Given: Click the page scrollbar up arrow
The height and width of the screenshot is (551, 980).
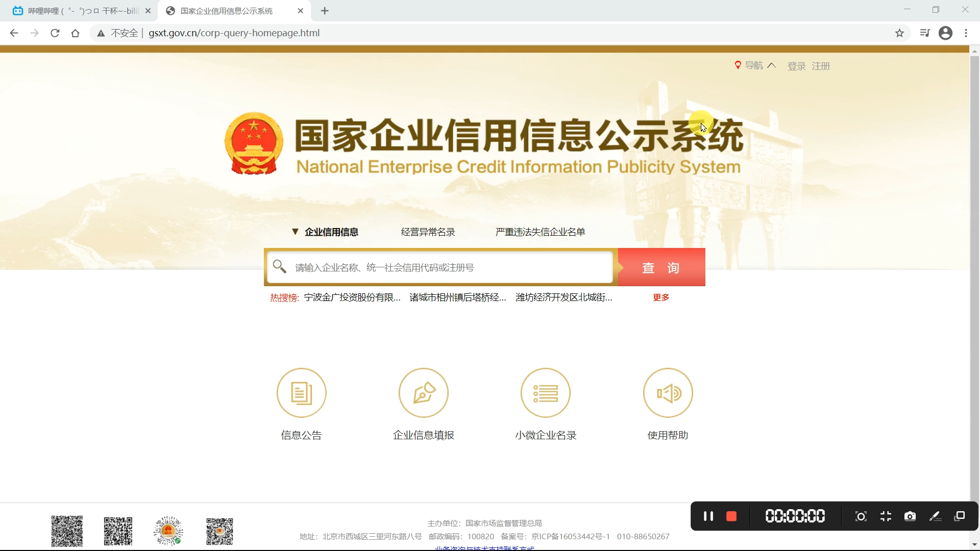Looking at the screenshot, I should [974, 51].
